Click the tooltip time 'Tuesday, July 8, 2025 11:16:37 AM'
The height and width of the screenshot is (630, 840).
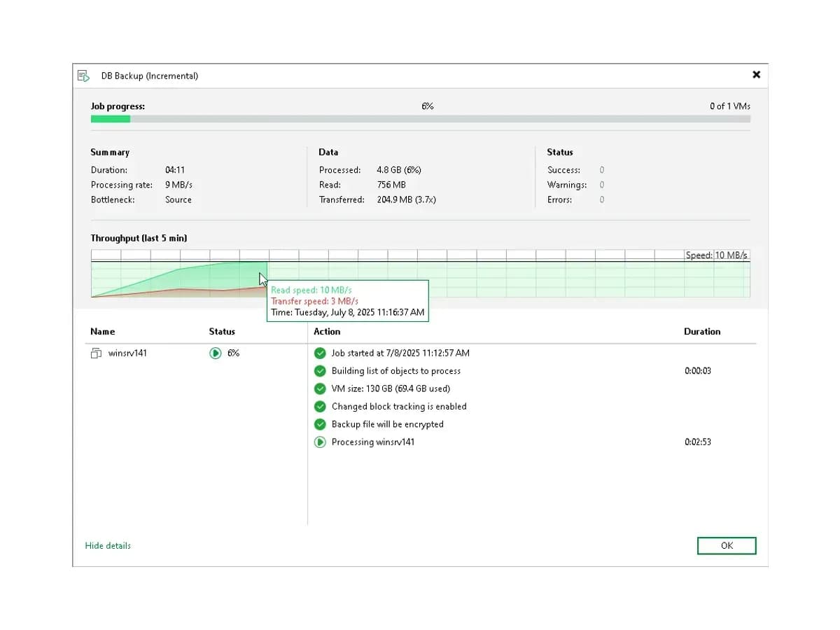[359, 312]
